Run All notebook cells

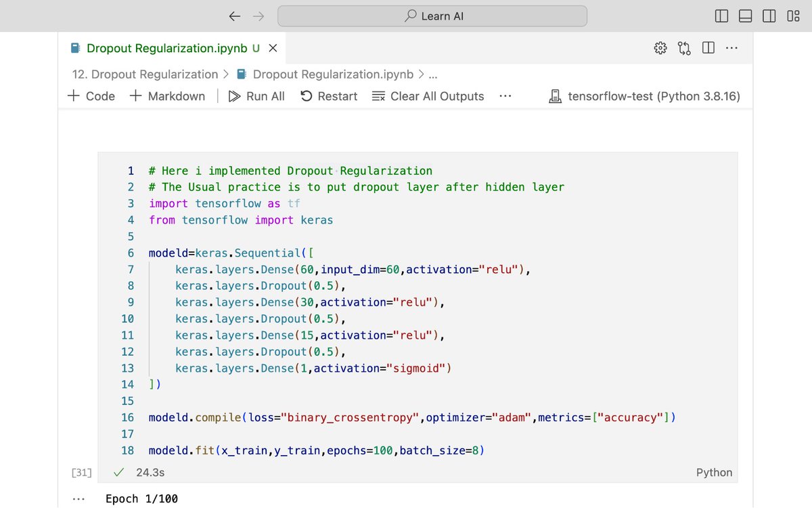pyautogui.click(x=256, y=96)
